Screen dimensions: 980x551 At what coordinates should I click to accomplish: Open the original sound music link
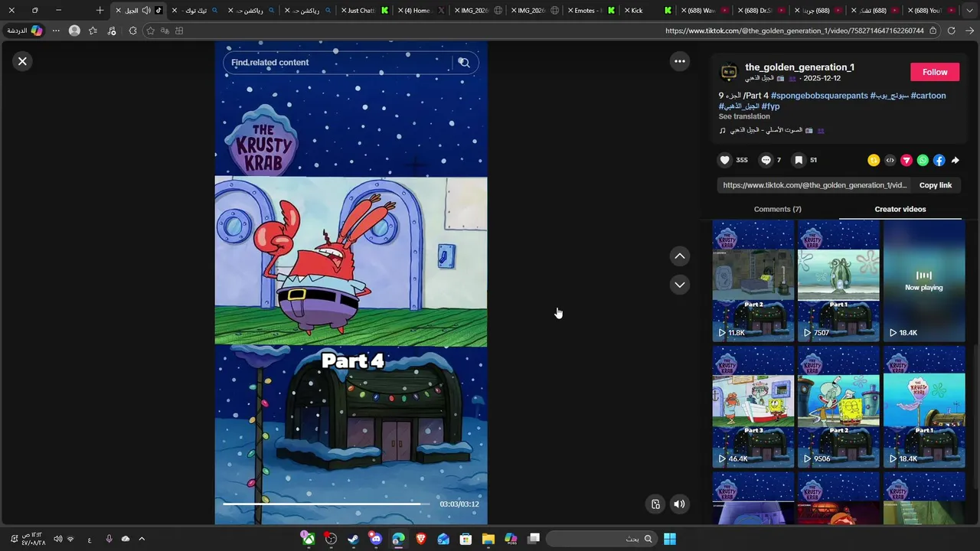click(x=772, y=130)
